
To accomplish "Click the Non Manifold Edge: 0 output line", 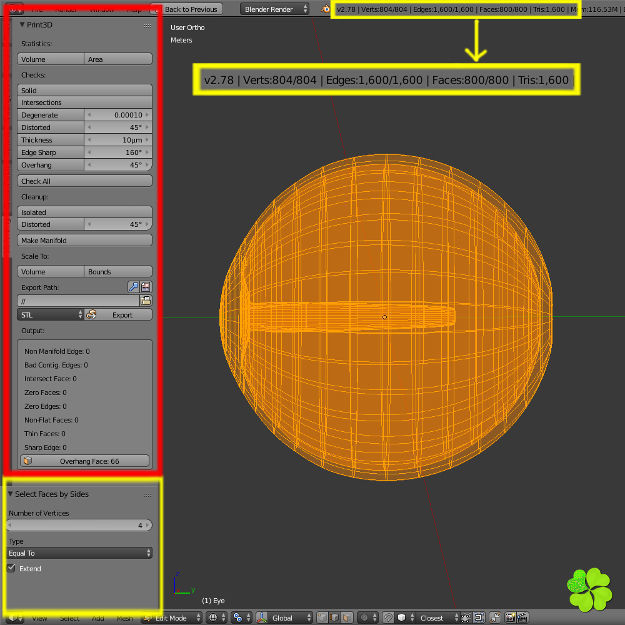I will pos(57,351).
